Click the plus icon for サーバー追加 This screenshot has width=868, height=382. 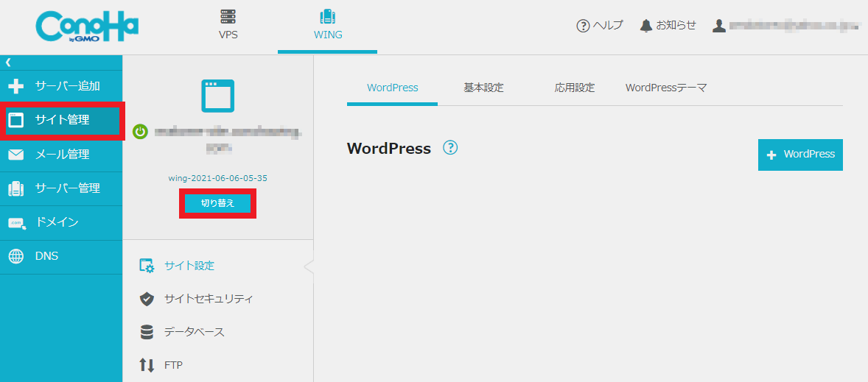(17, 86)
